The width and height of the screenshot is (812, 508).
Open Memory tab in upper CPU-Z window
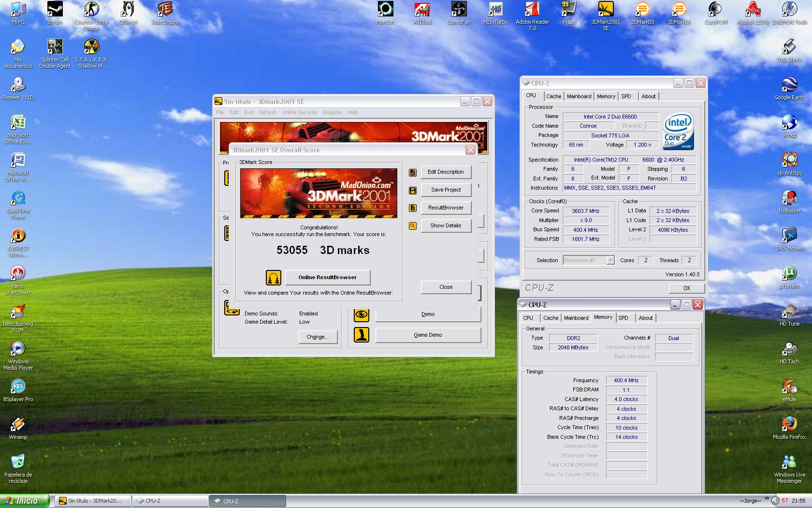click(x=606, y=96)
